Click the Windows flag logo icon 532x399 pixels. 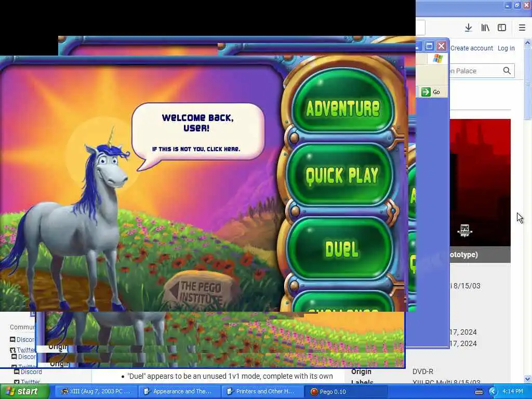coord(437,58)
